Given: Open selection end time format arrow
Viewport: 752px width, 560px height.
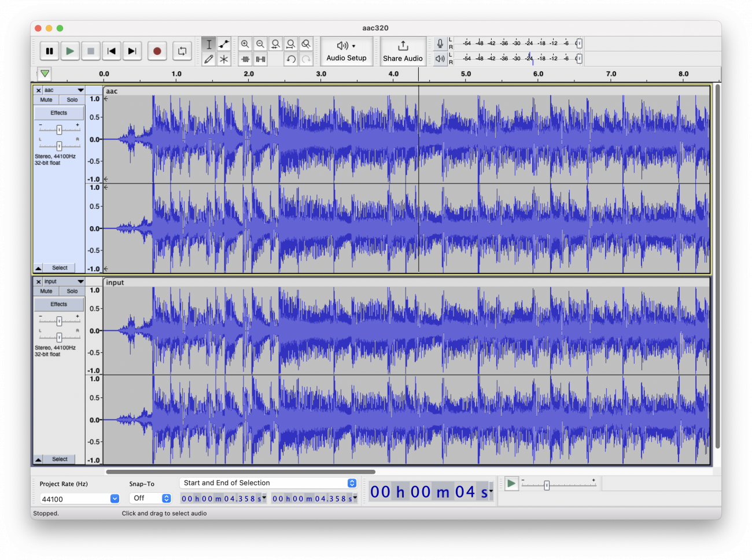Looking at the screenshot, I should pos(355,497).
